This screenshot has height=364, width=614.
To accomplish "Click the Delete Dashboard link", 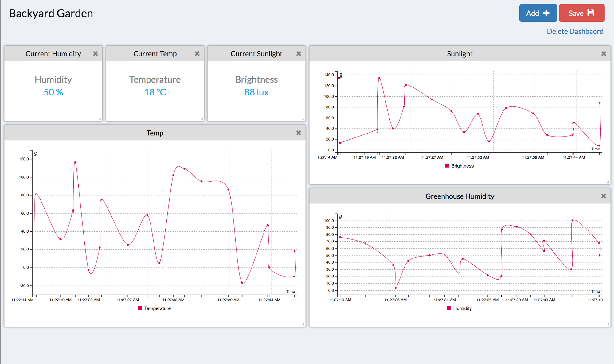I will pyautogui.click(x=575, y=31).
